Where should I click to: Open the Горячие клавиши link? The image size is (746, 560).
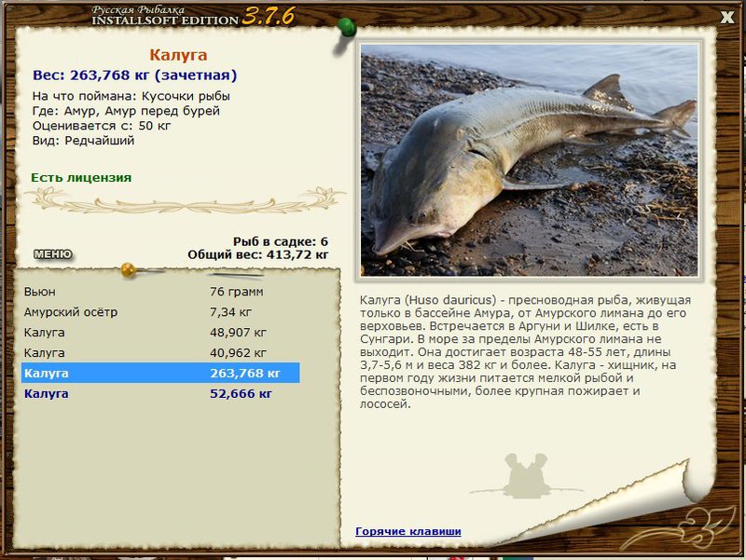(x=408, y=531)
